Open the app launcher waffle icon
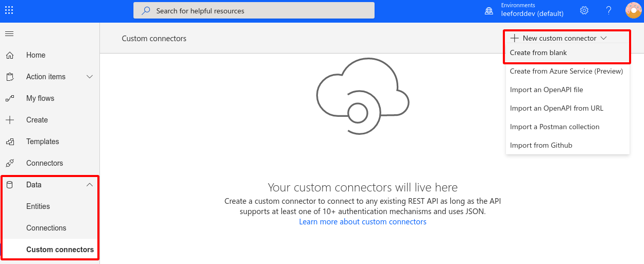 [9, 10]
